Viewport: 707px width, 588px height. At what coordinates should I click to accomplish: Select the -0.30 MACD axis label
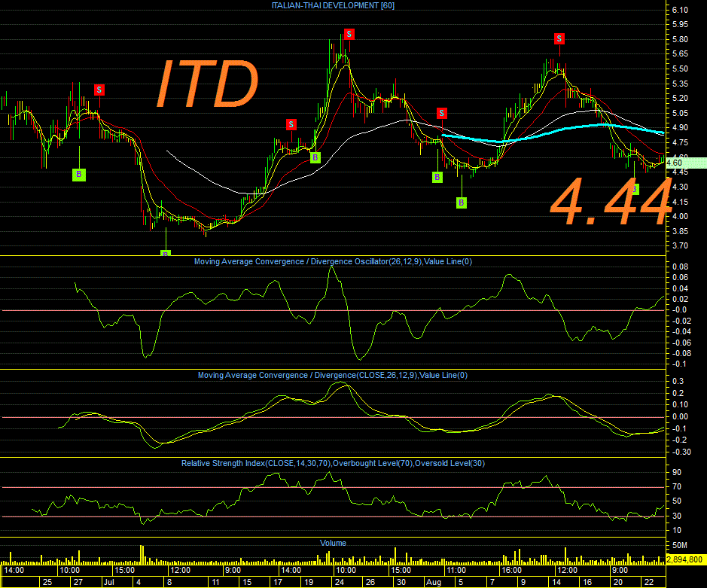tap(681, 452)
